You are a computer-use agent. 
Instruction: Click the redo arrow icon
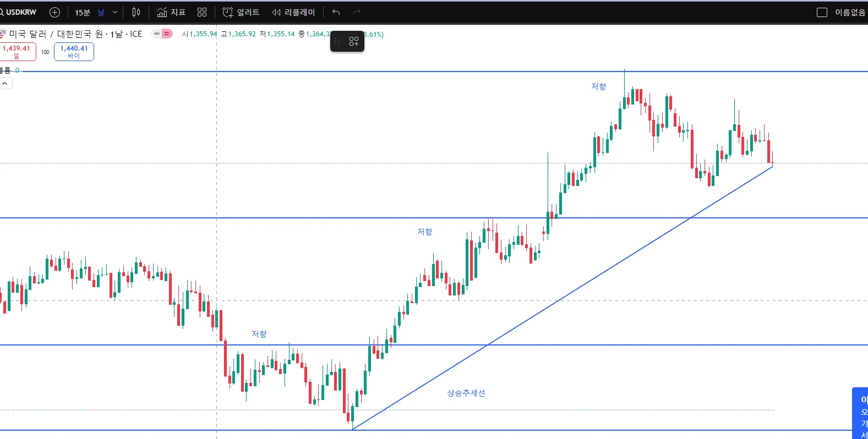point(357,12)
